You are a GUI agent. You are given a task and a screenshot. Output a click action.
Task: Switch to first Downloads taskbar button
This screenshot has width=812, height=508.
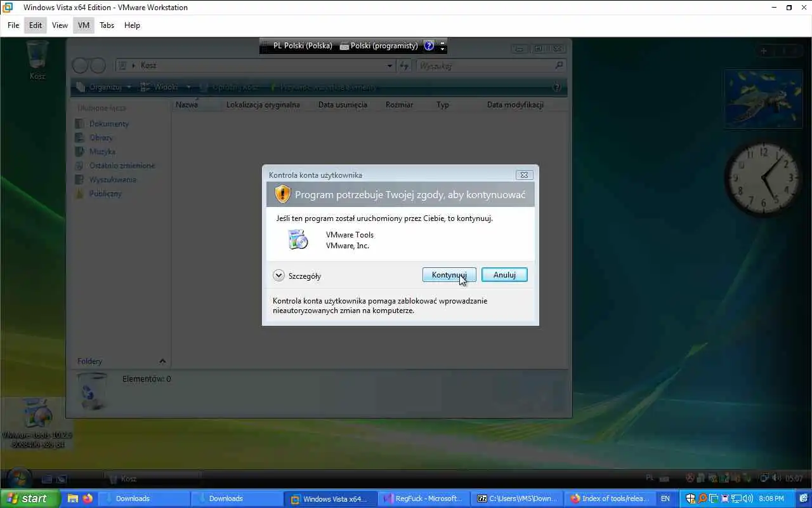(144, 498)
